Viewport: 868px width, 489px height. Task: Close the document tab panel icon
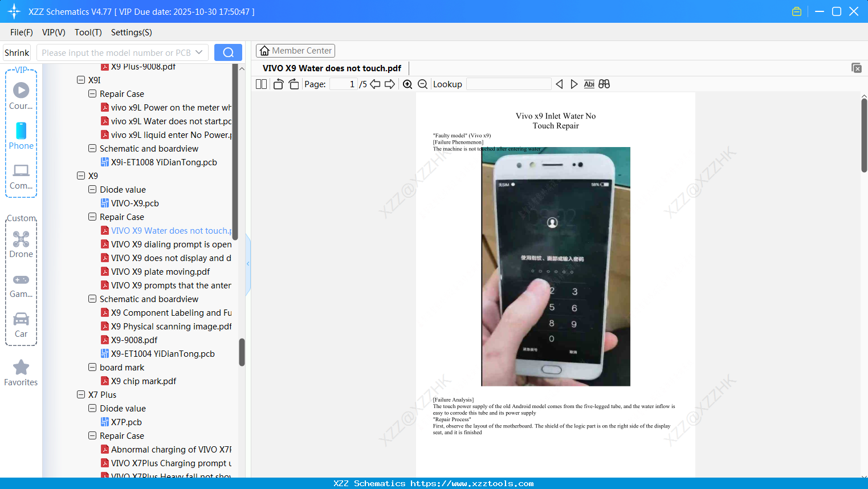click(856, 68)
